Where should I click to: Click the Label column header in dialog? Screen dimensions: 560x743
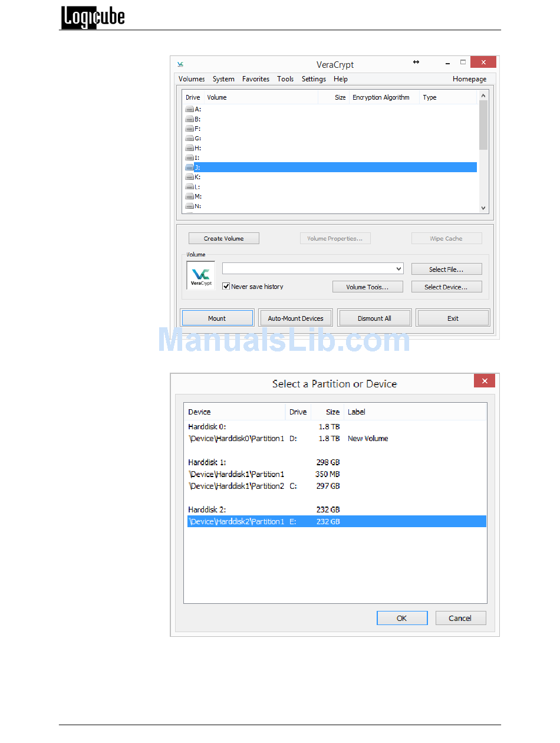[415, 412]
